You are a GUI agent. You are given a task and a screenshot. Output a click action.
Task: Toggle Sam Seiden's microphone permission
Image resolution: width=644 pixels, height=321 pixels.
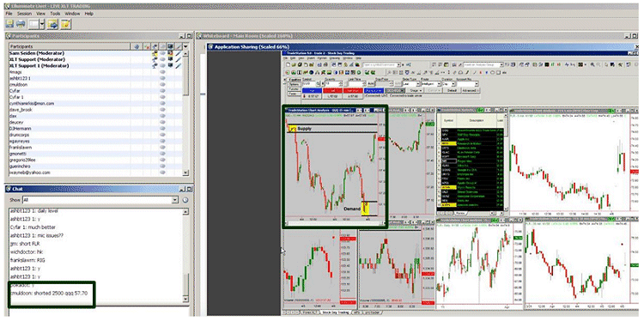155,53
